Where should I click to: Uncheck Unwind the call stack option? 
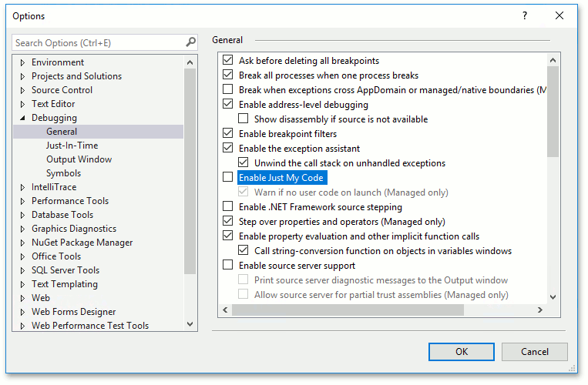coord(243,162)
